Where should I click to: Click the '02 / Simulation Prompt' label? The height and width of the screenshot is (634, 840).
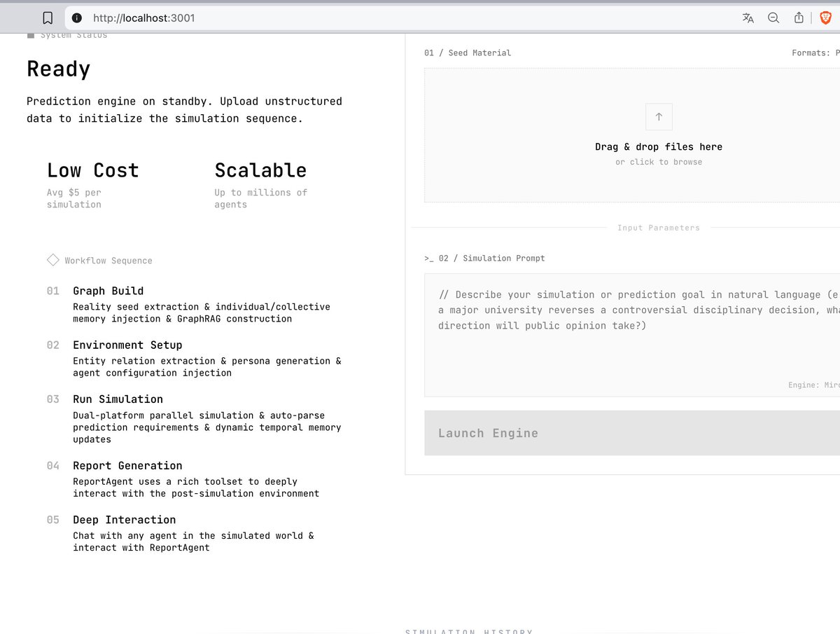click(491, 258)
